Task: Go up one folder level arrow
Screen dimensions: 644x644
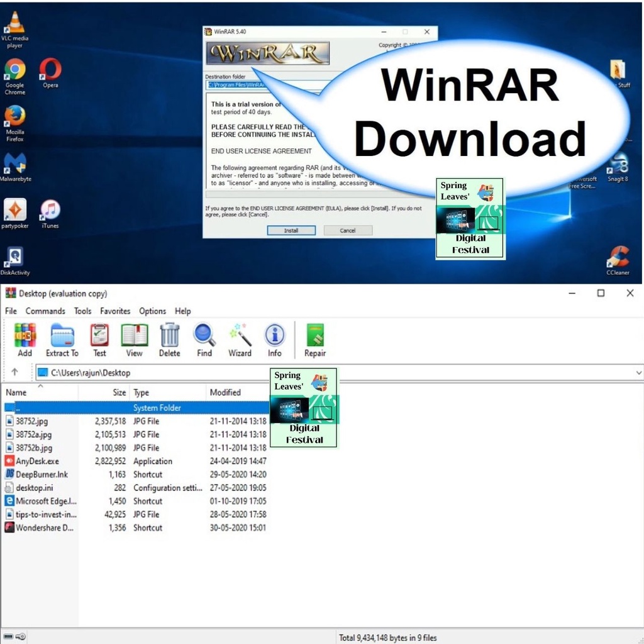Action: [x=14, y=372]
